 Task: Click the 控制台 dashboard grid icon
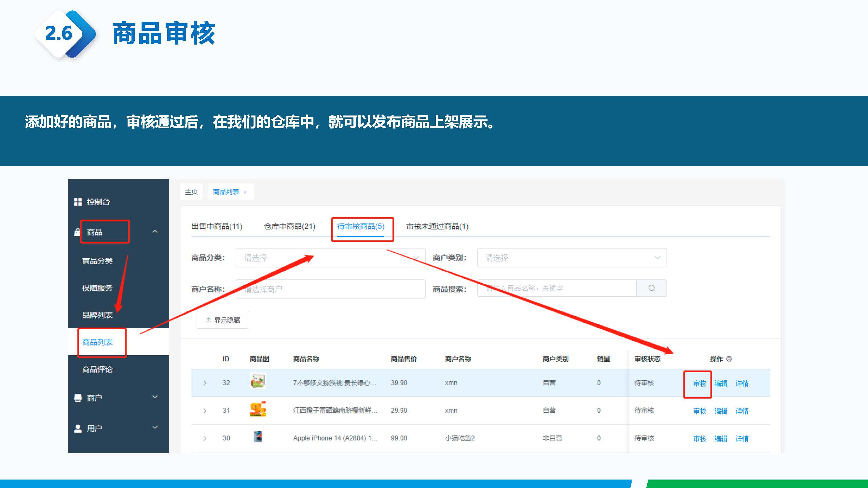click(x=78, y=202)
